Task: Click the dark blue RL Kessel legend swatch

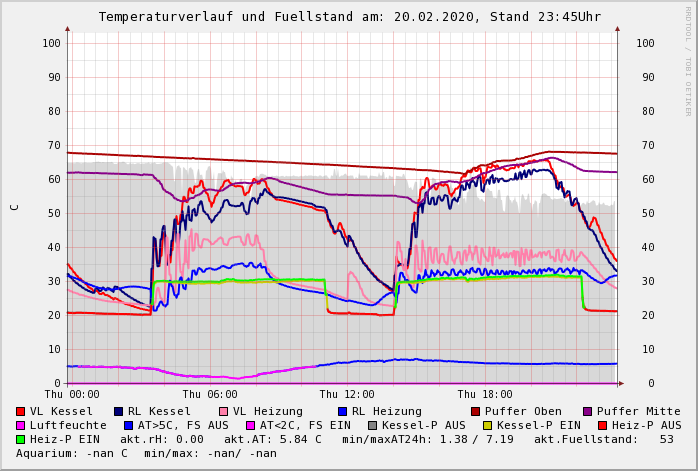Action: 119,411
